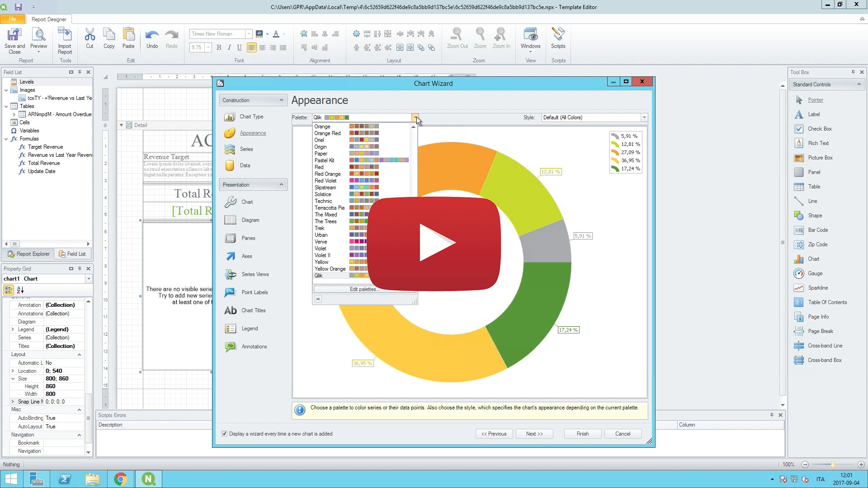Open Diagram page in Chart Wizard
The width and height of the screenshot is (868, 488).
[250, 220]
